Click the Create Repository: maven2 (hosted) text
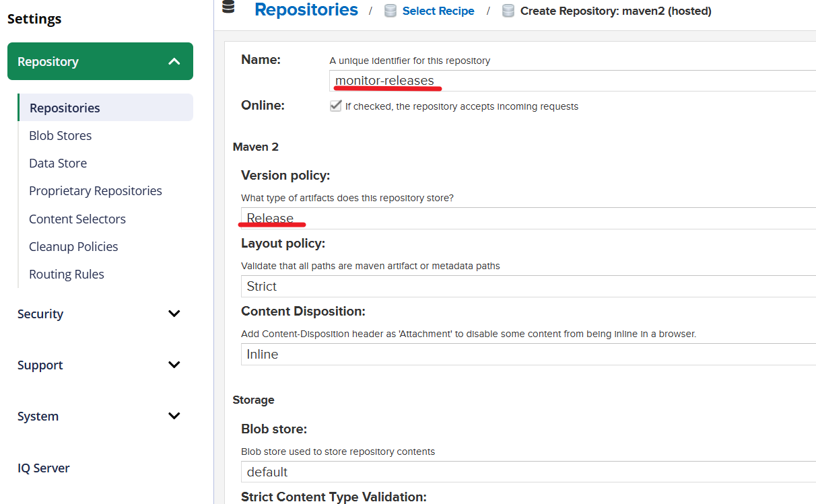 (616, 11)
